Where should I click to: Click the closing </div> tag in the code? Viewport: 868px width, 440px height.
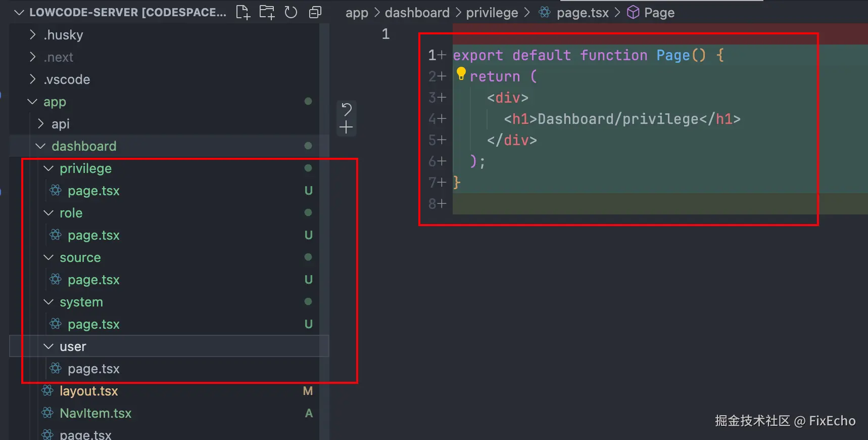click(x=512, y=140)
